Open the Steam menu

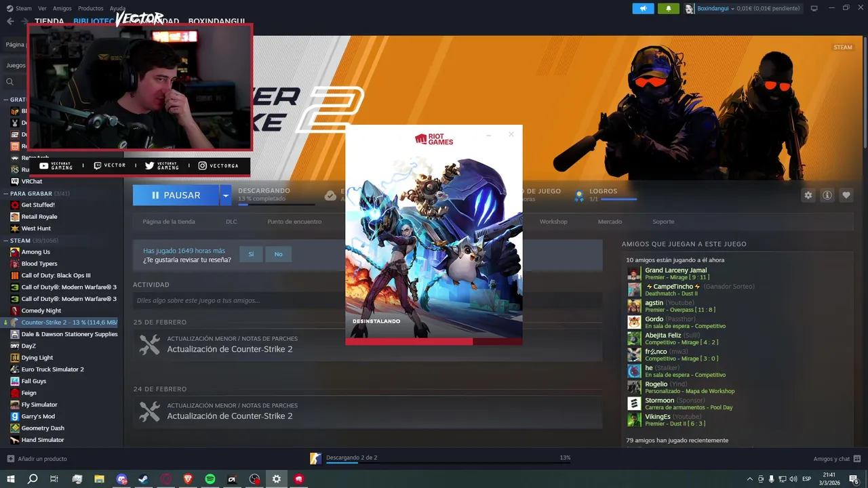(24, 8)
